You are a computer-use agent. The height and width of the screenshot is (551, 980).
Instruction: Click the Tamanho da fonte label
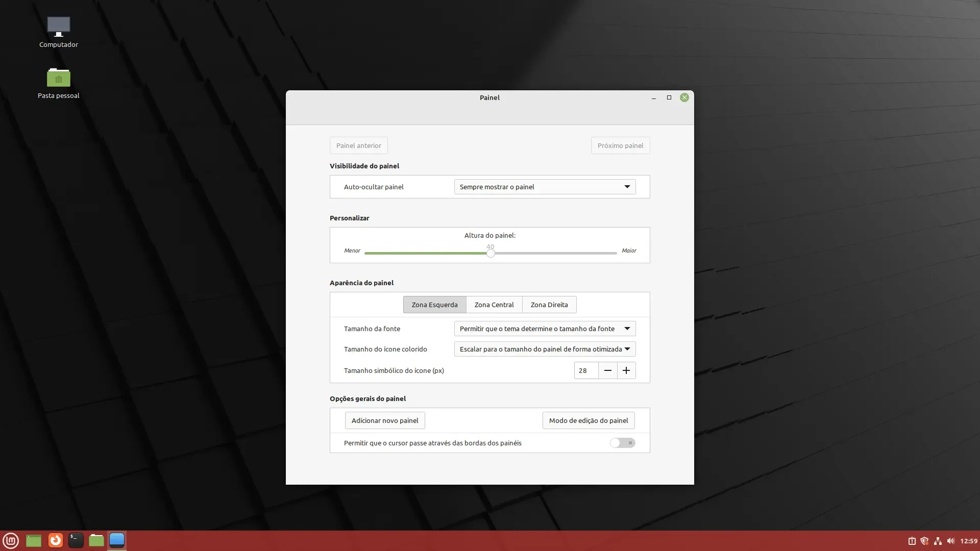(372, 329)
